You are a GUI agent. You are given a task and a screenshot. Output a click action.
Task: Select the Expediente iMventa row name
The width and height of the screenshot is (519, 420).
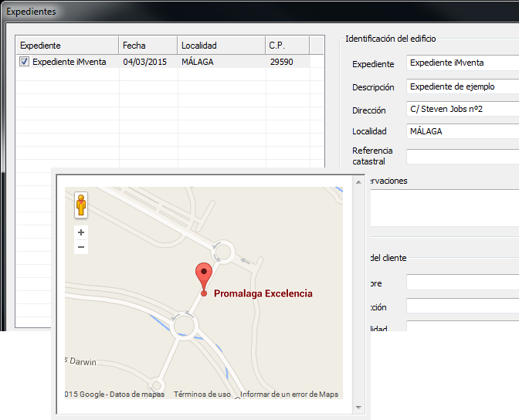pos(70,62)
